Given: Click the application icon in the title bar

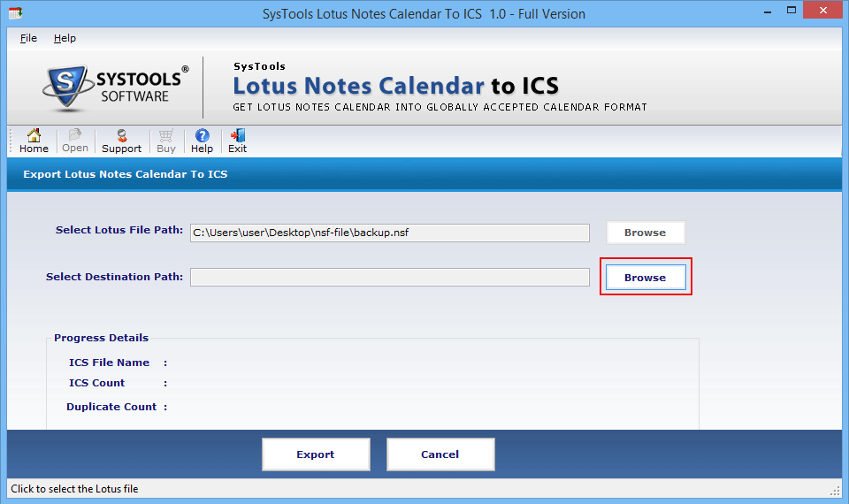Looking at the screenshot, I should click(13, 12).
